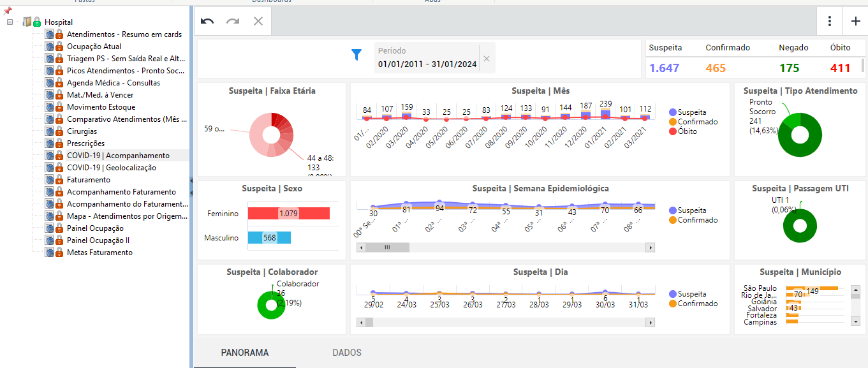
Task: Click the red pin icon
Action: tap(7, 10)
